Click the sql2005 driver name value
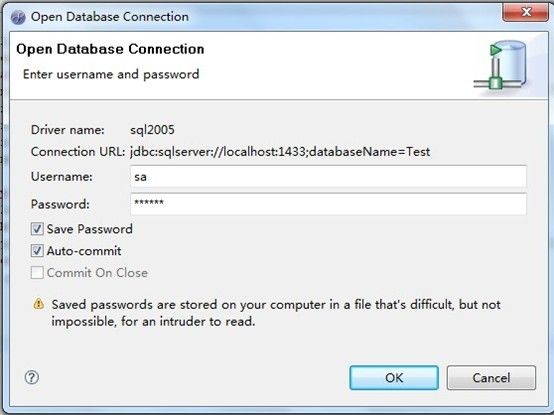Viewport: 554px width, 415px height. (152, 130)
